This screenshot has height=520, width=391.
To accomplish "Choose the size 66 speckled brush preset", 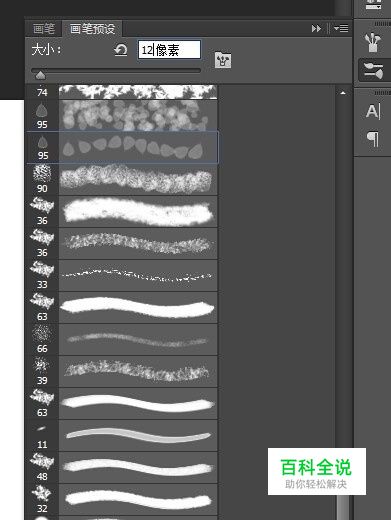I will (122, 339).
